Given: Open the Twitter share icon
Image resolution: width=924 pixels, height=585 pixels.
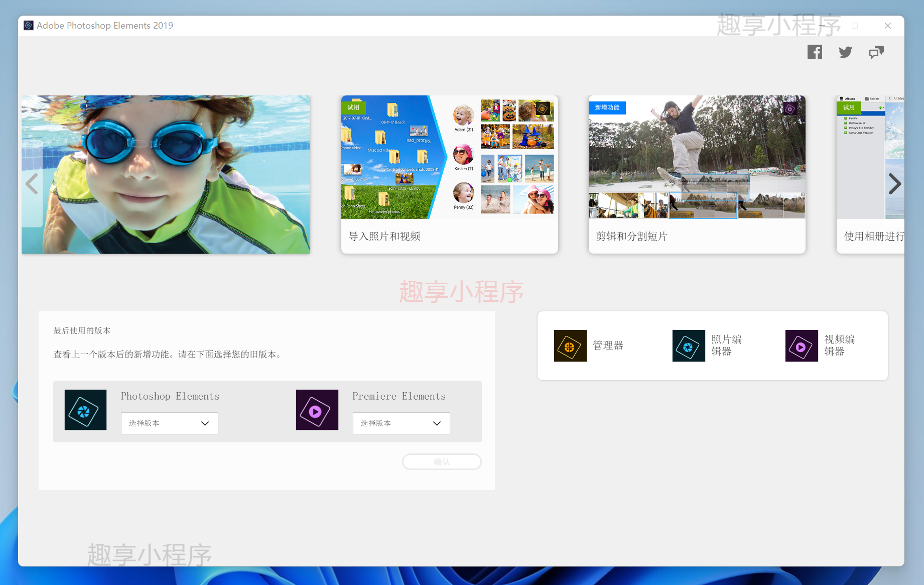Looking at the screenshot, I should coord(845,52).
